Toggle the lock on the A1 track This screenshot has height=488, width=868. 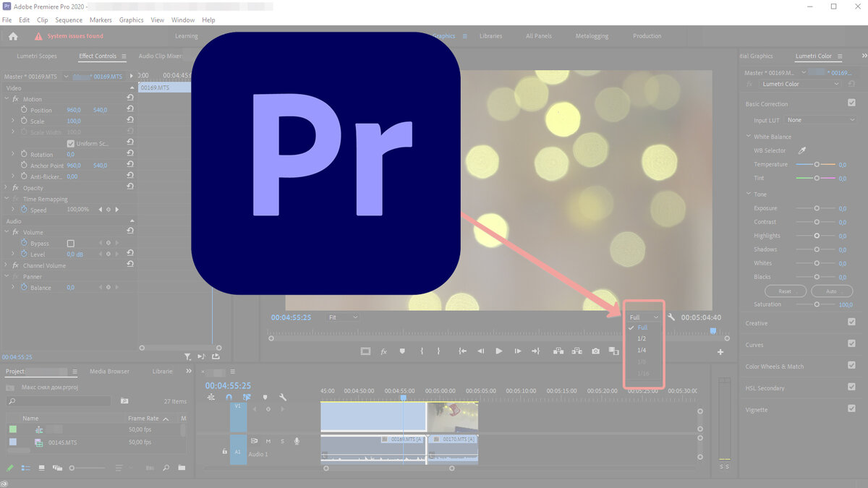coord(224,451)
